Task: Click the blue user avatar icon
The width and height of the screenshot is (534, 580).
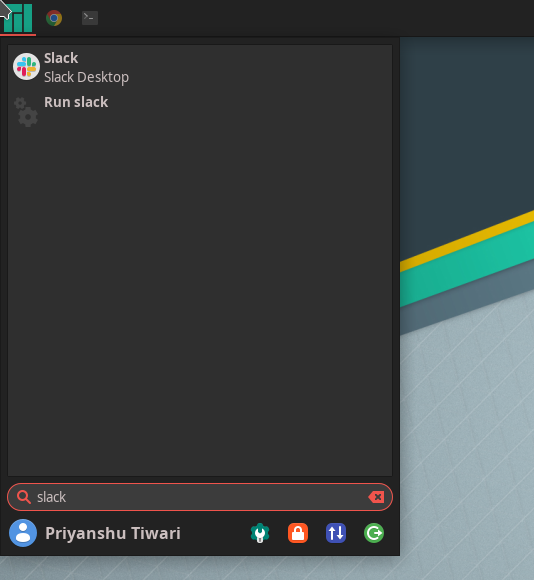Action: pyautogui.click(x=23, y=533)
